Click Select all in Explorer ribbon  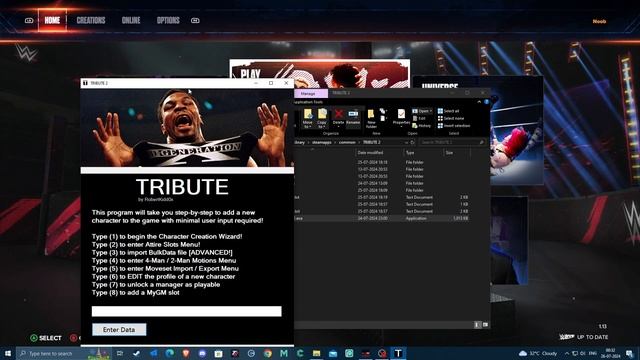click(x=449, y=111)
